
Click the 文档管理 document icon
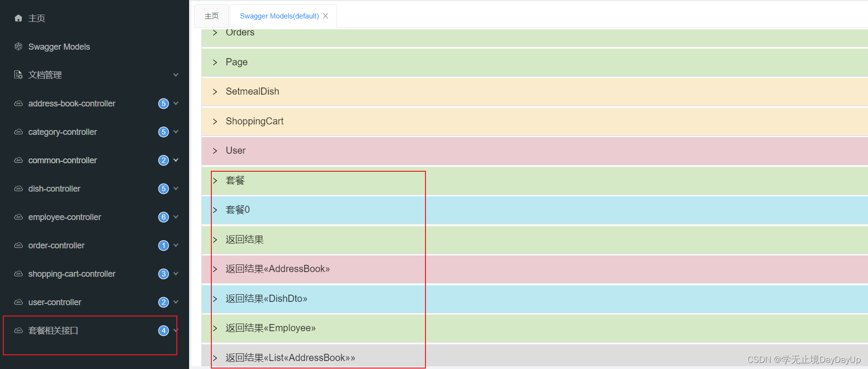coord(18,75)
